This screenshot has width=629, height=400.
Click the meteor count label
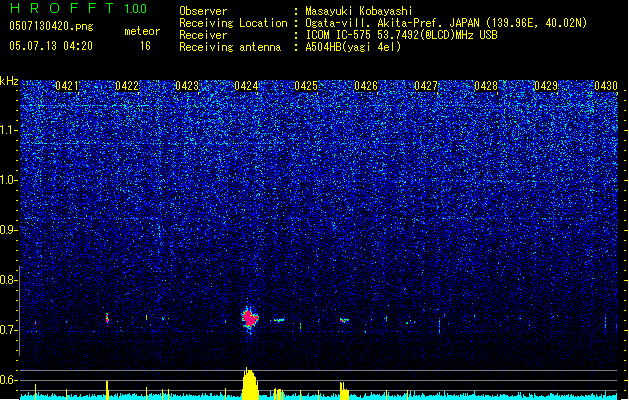[142, 31]
